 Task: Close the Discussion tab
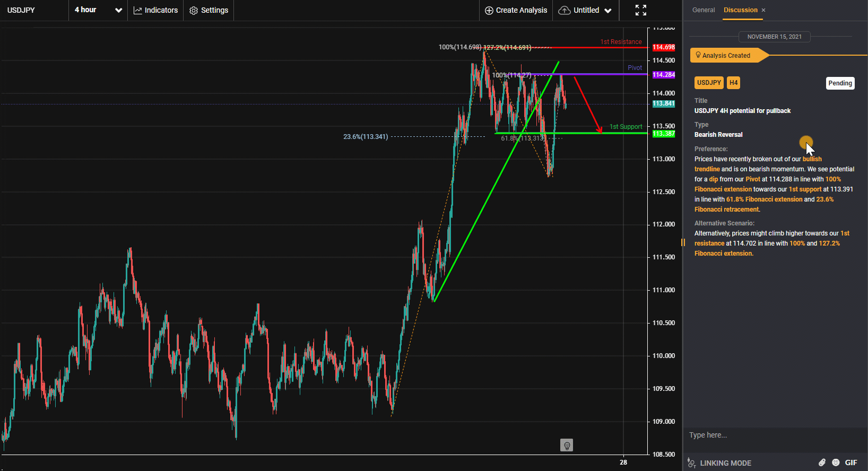[x=763, y=10]
